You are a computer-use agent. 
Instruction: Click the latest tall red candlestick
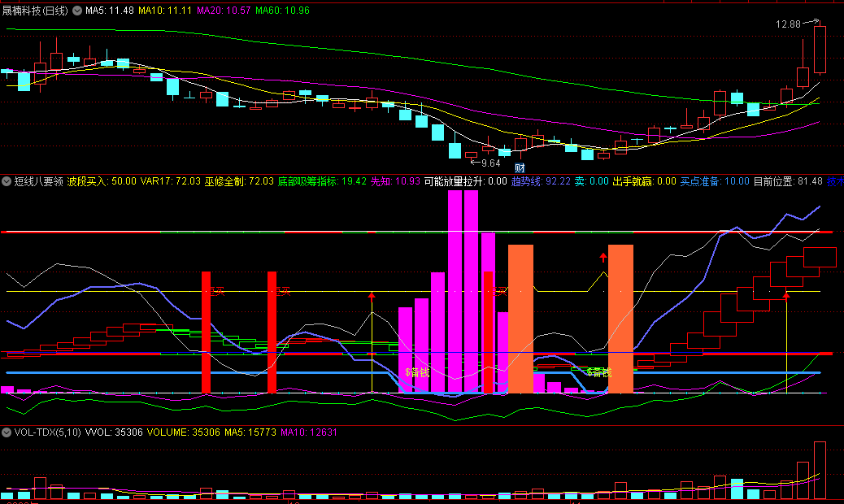820,50
